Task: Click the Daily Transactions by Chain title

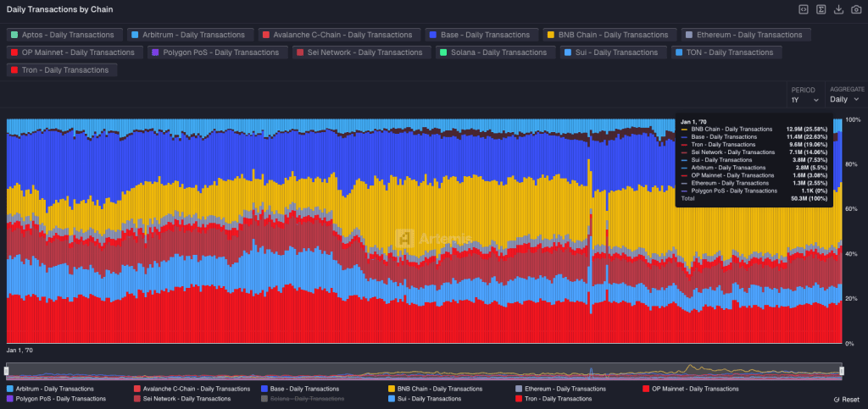Action: [x=58, y=9]
